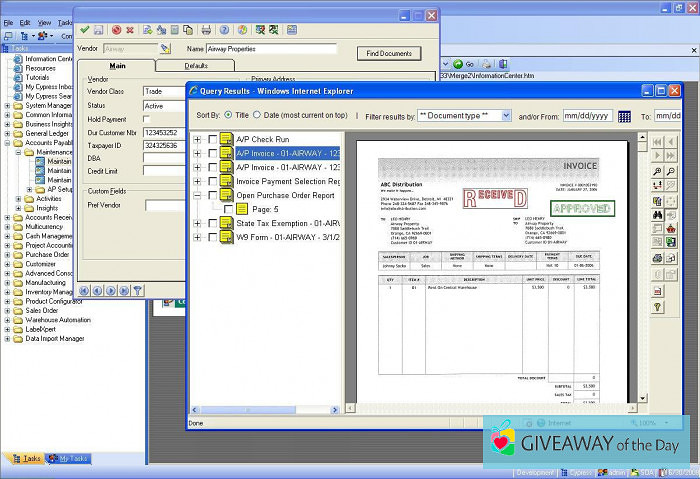Image resolution: width=700 pixels, height=479 pixels.
Task: Click the vendor lookup icon beside Vendor field
Action: coord(166,48)
